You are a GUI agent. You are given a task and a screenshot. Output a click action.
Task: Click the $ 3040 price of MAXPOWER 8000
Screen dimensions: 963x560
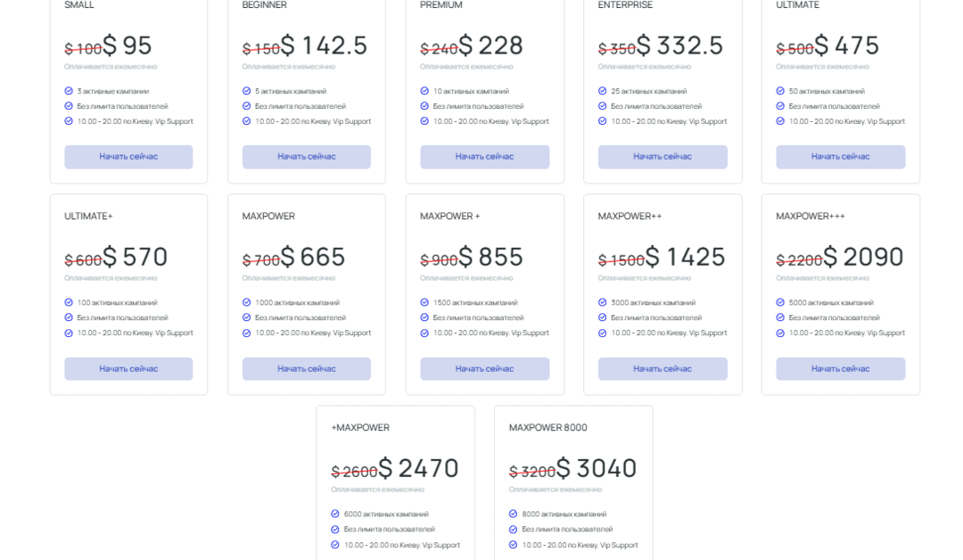click(x=597, y=468)
